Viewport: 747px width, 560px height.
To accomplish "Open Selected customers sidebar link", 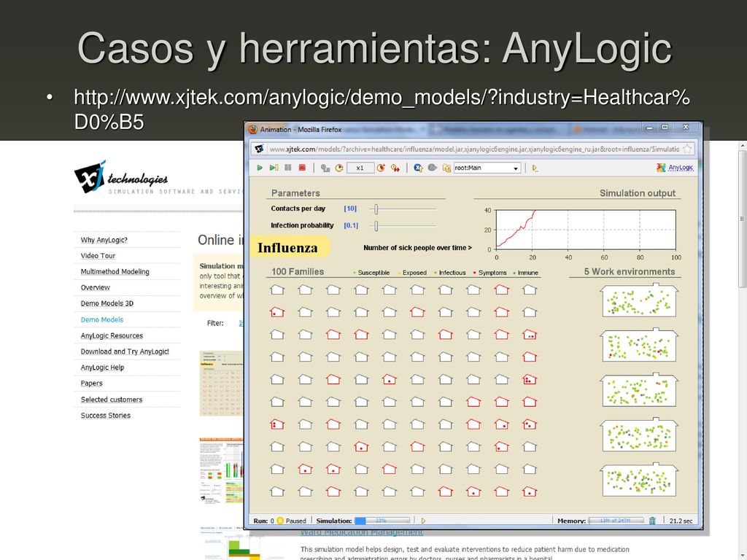I will point(112,400).
